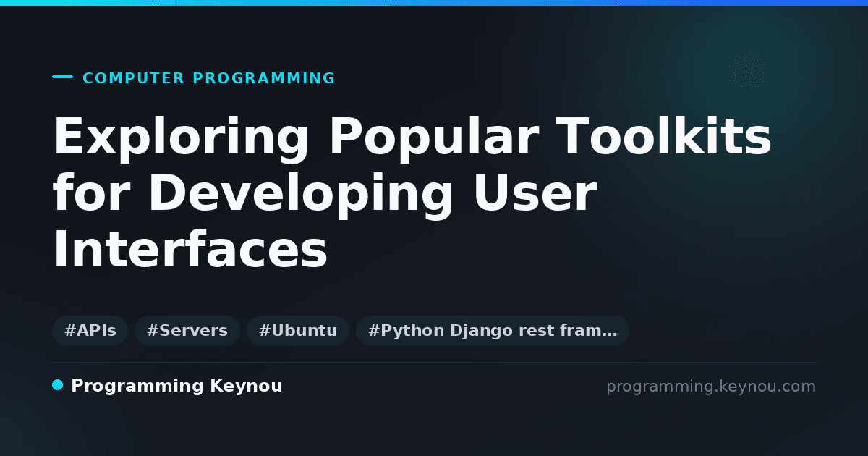Image resolution: width=868 pixels, height=456 pixels.
Task: Click the cyan dot beside Programming Keynou
Action: (x=58, y=385)
